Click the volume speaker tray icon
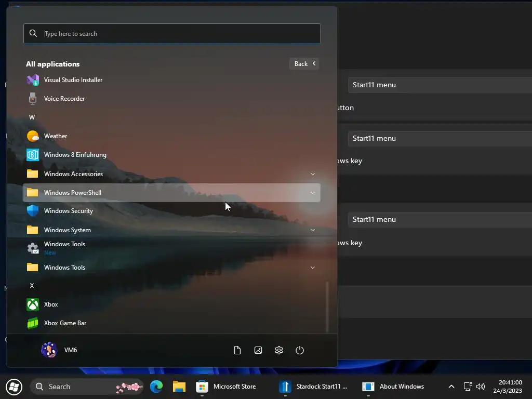This screenshot has height=399, width=532. (x=481, y=387)
